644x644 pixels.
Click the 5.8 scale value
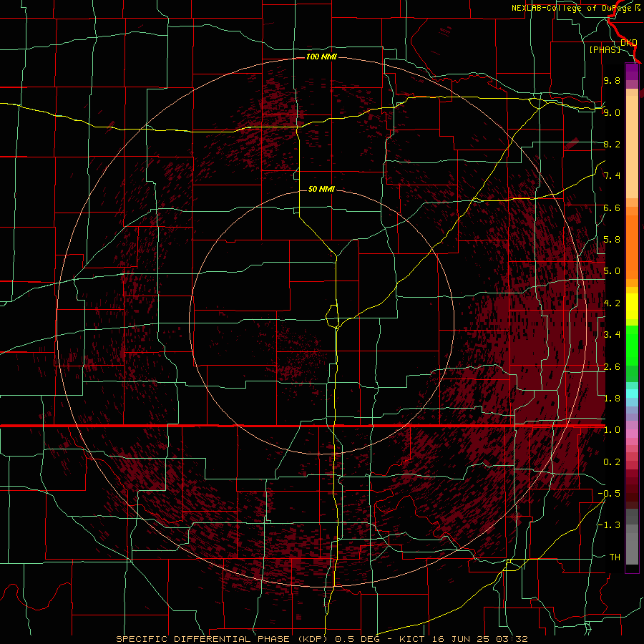pyautogui.click(x=612, y=240)
